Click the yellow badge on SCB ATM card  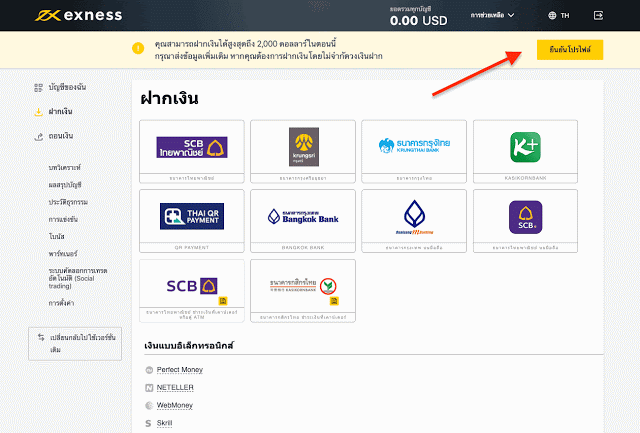pyautogui.click(x=222, y=301)
